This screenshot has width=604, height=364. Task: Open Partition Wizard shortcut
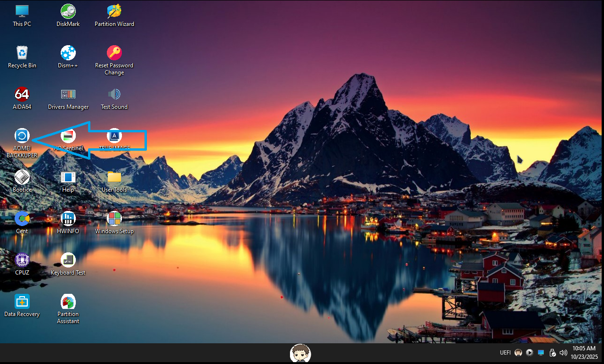click(114, 11)
